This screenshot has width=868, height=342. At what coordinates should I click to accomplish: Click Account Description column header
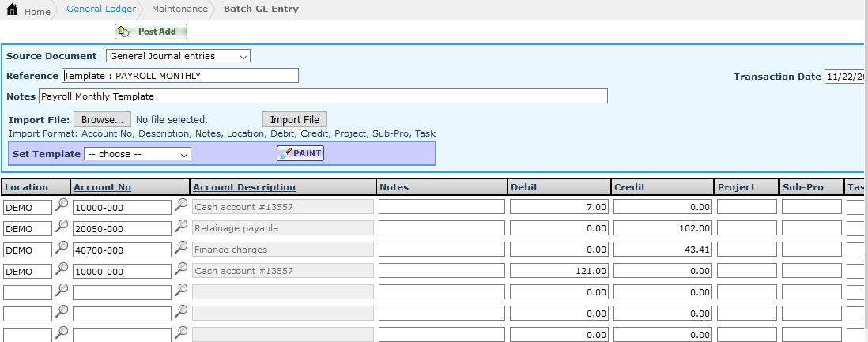(243, 187)
